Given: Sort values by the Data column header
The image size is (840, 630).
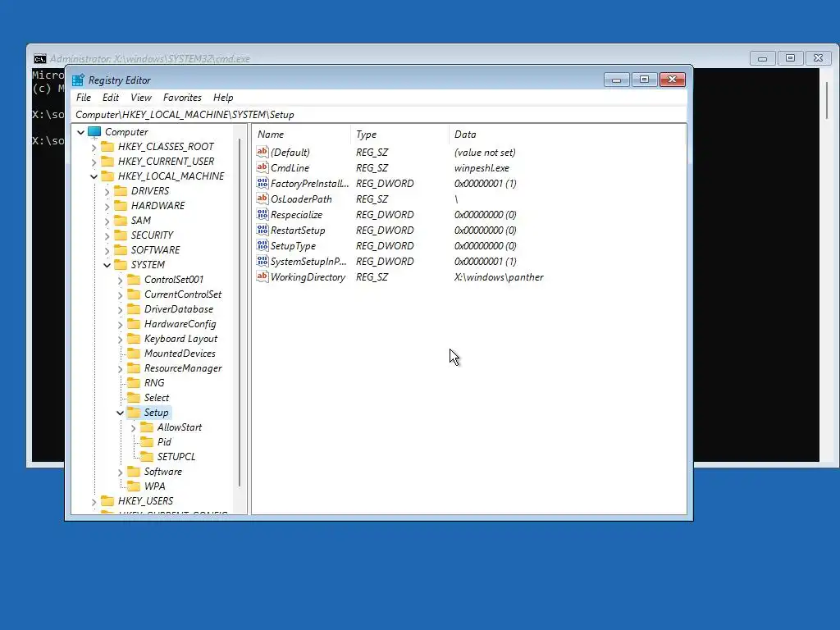Looking at the screenshot, I should tap(567, 135).
